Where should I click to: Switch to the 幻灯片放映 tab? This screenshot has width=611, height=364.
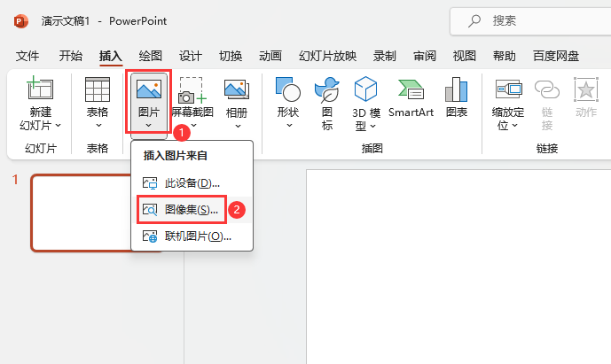[x=328, y=56]
